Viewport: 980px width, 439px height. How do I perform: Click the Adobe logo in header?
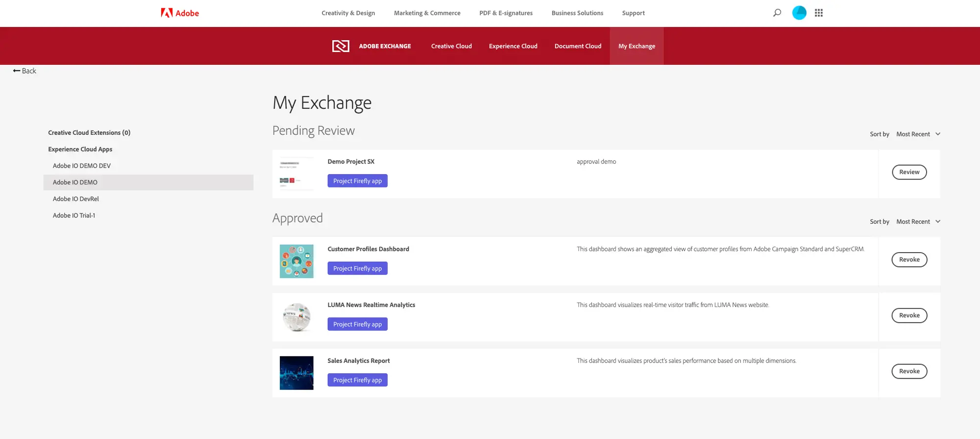(180, 13)
